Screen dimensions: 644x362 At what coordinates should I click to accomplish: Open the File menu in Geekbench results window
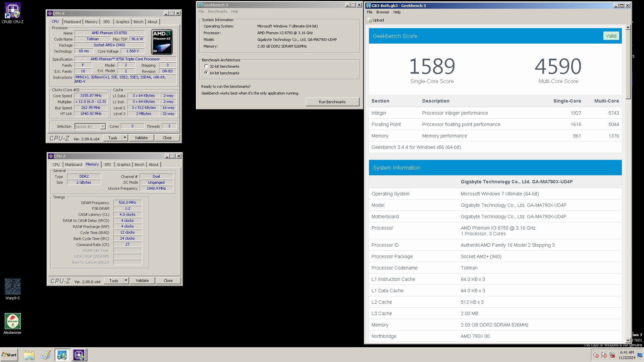(x=370, y=12)
